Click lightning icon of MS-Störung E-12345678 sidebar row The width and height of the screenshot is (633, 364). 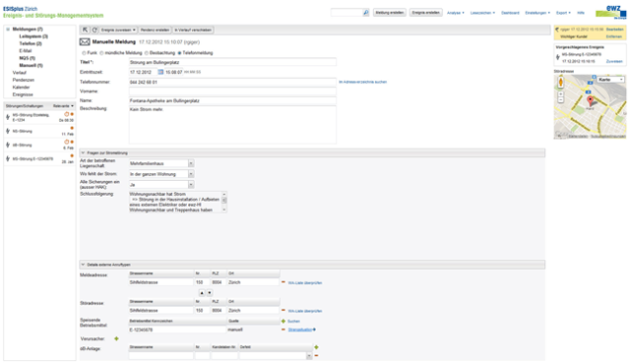pos(8,158)
